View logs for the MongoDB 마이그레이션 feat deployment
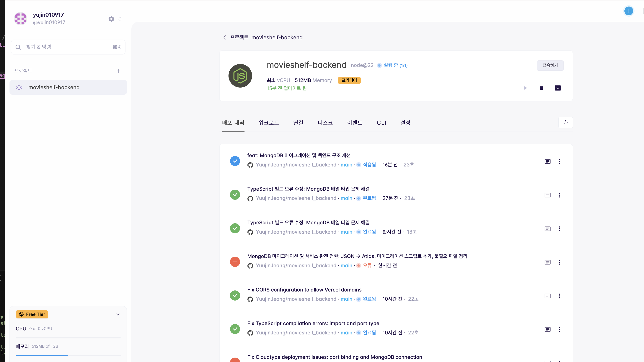 (x=547, y=161)
